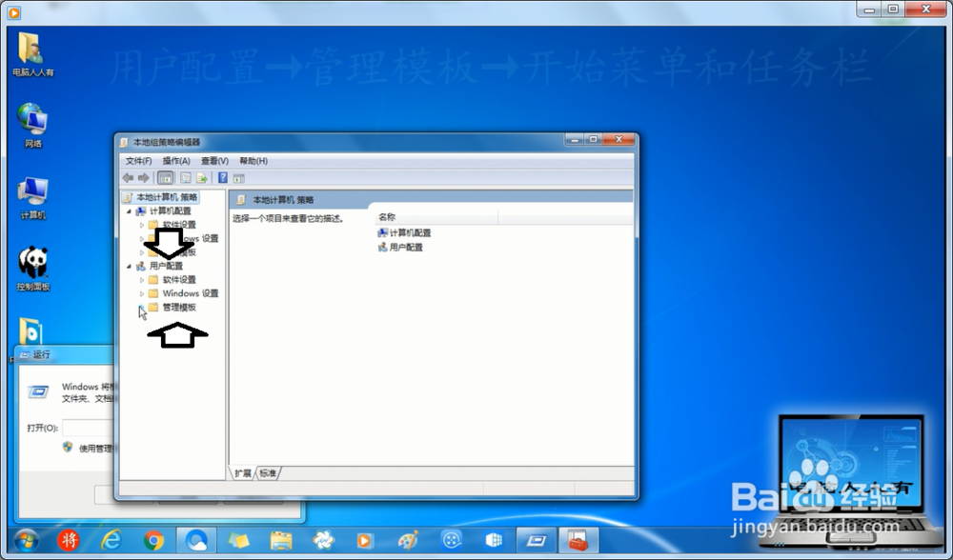Click 用户配置 icon in right pane list
The height and width of the screenshot is (560, 953).
point(382,248)
